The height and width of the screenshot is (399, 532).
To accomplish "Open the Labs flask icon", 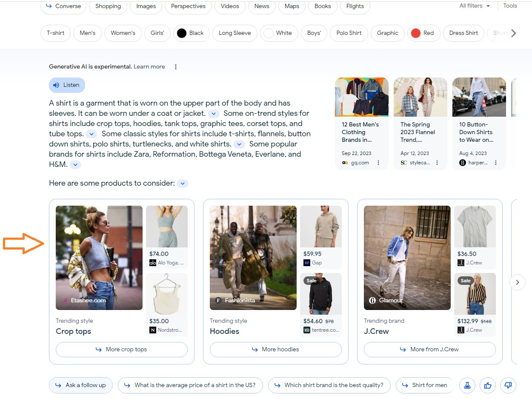I will pos(467,385).
